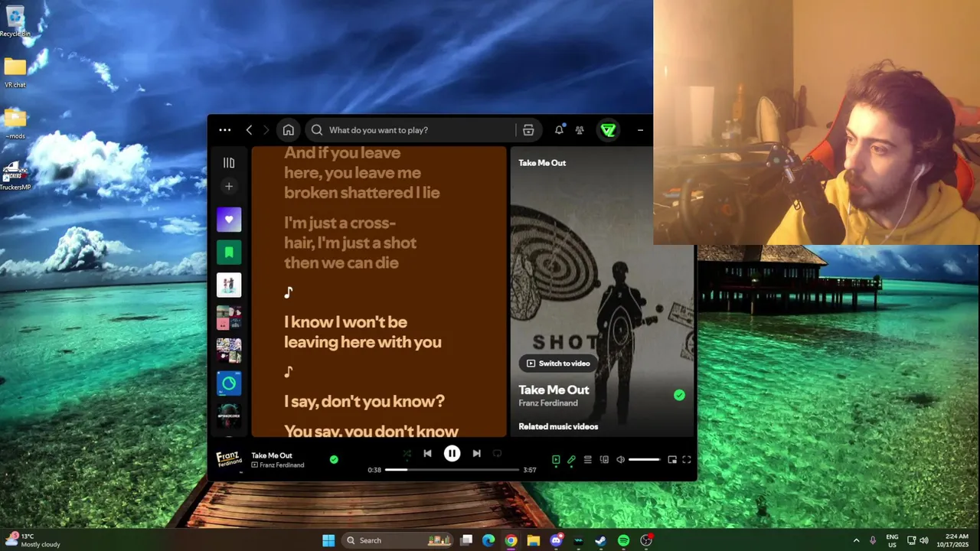Open Steam from the taskbar
Viewport: 980px width, 551px height.
click(x=601, y=540)
